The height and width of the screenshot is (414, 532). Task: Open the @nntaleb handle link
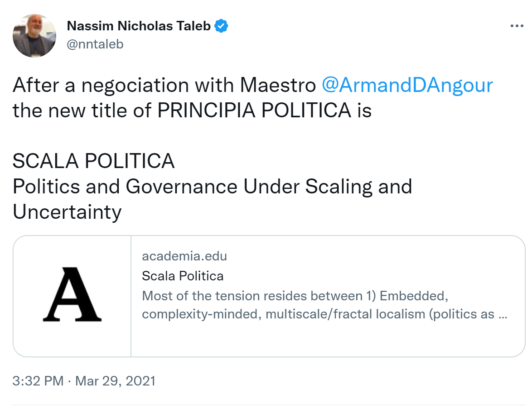[95, 44]
